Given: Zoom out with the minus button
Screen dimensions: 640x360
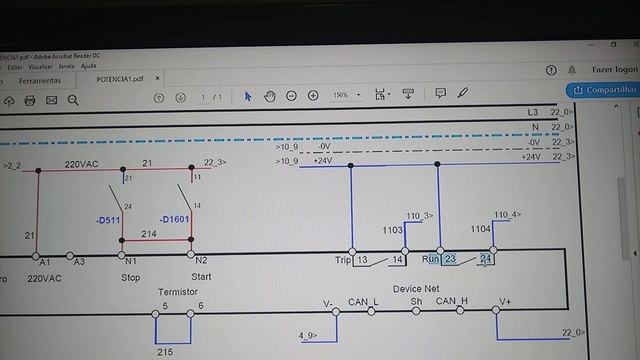Looking at the screenshot, I should pyautogui.click(x=291, y=96).
